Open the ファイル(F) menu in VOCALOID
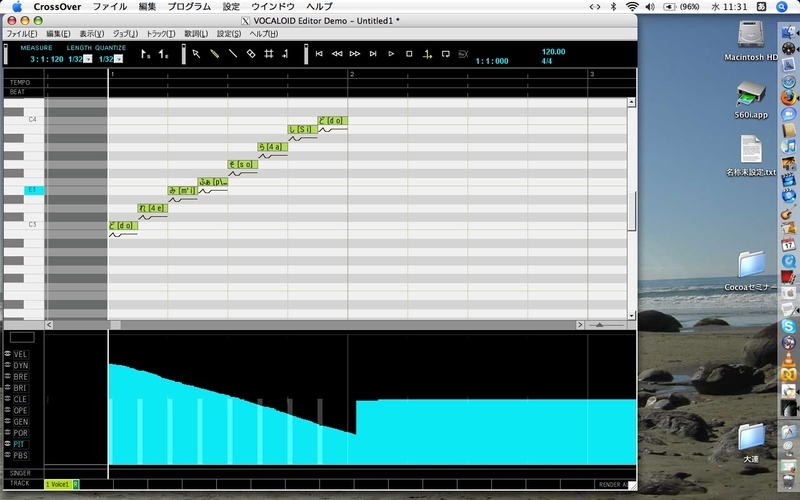 point(21,34)
